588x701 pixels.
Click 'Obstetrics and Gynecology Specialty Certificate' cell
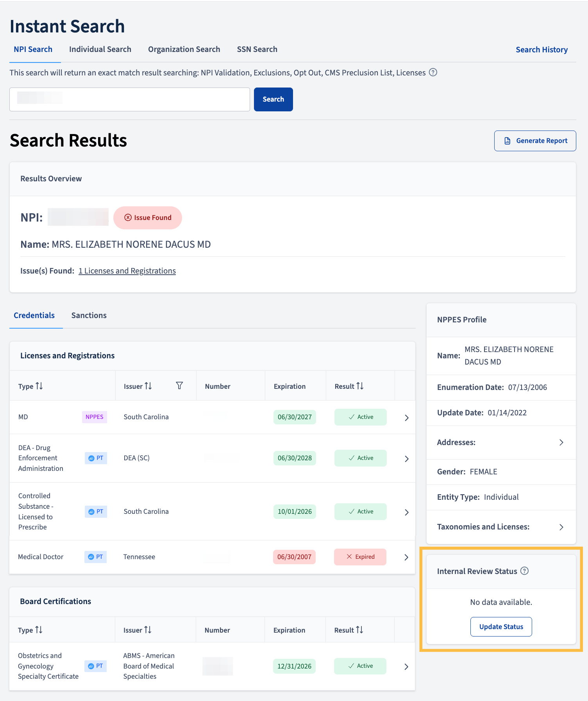click(x=48, y=666)
